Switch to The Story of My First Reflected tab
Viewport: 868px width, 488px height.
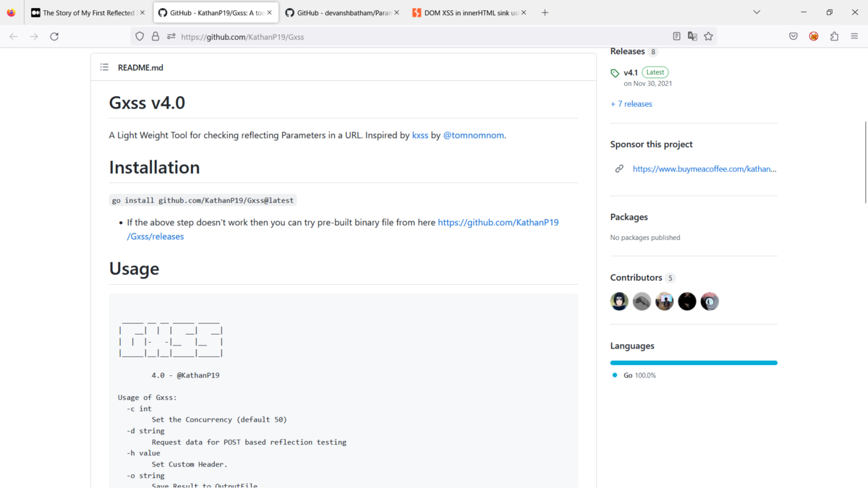88,13
